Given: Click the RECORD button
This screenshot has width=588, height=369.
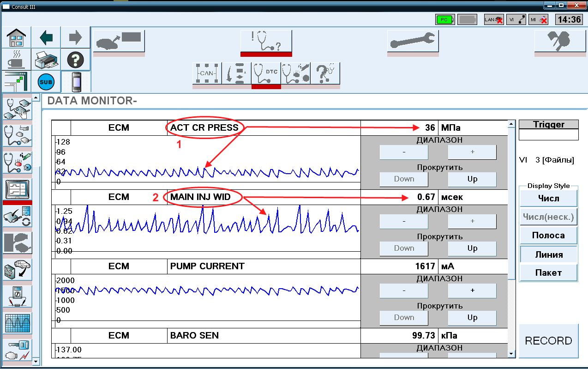Looking at the screenshot, I should (x=549, y=341).
